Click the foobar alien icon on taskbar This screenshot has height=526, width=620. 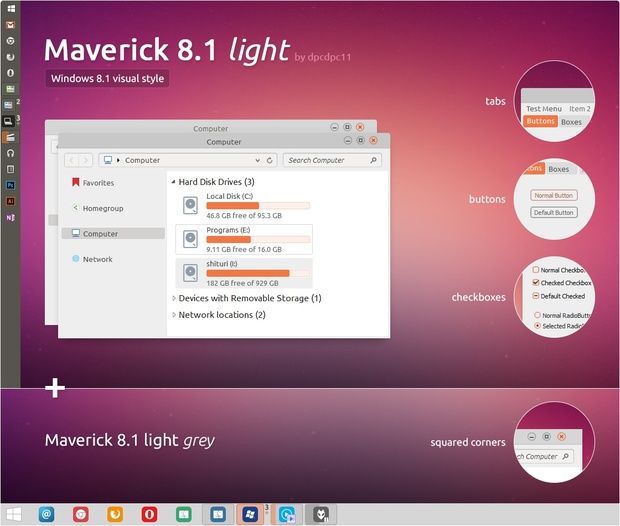pos(321,514)
